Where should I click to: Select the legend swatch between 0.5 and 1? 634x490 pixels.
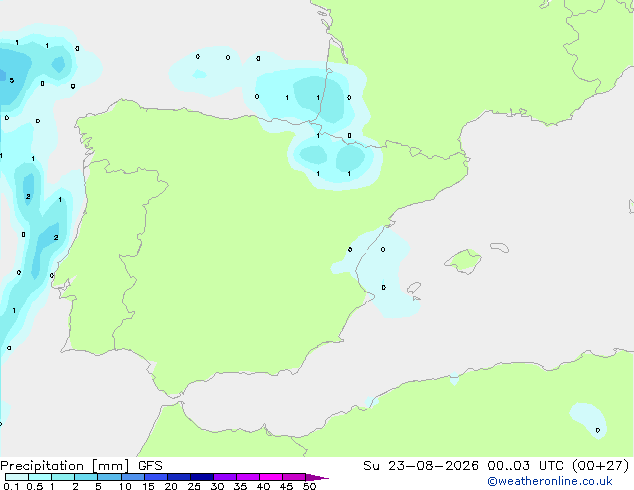[x=40, y=477]
